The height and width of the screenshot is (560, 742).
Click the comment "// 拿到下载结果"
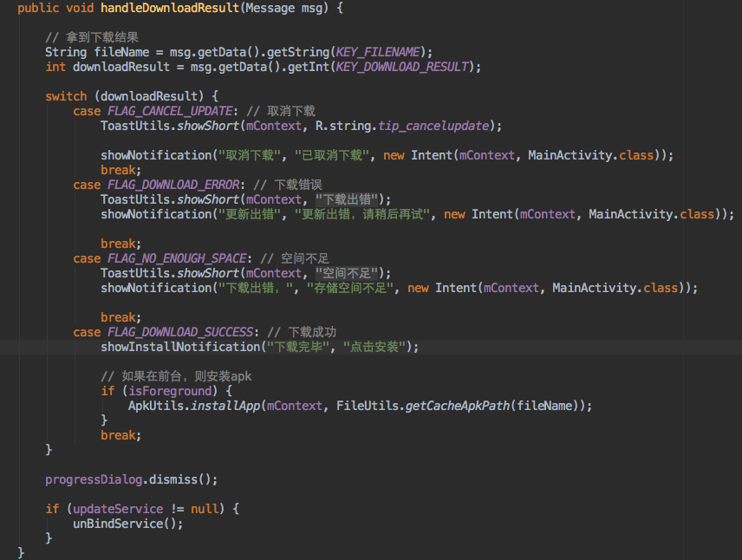(92, 37)
